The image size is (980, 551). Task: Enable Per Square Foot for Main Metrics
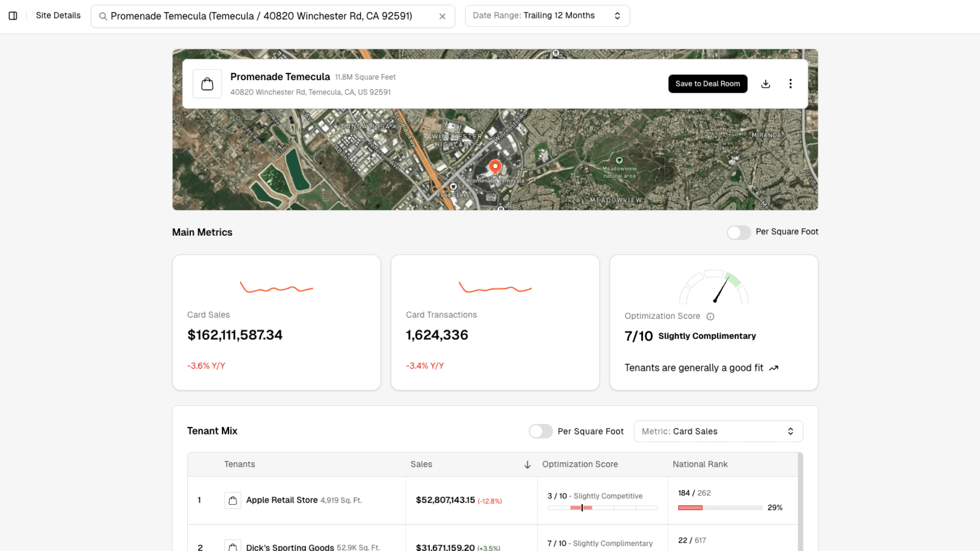739,232
